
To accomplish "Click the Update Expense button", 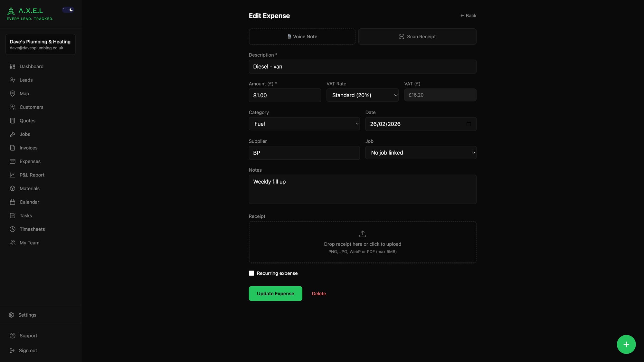I will [275, 293].
